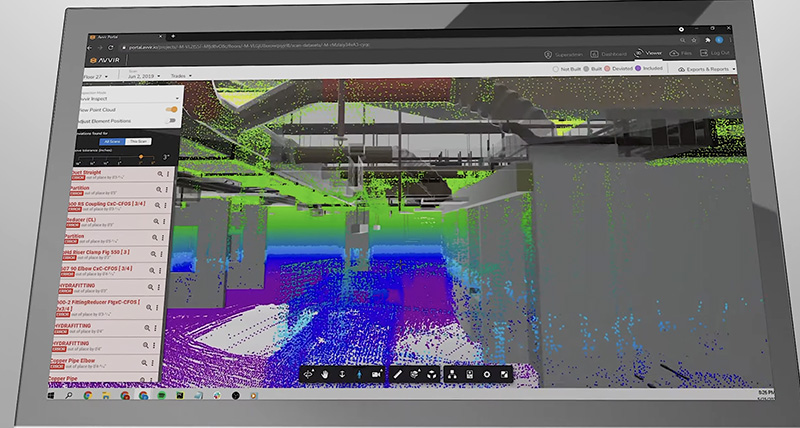Click the camera icon in bottom toolbar
This screenshot has height=428, width=800.
coord(377,373)
